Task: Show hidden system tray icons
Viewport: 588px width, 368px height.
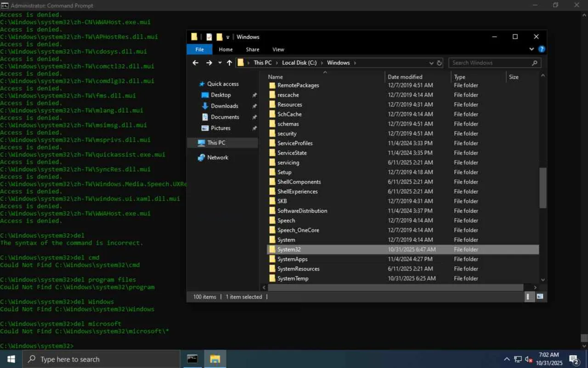Action: (507, 359)
